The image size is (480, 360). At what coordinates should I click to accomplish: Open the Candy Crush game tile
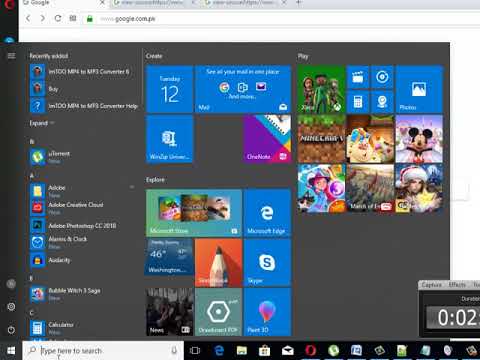point(370,139)
